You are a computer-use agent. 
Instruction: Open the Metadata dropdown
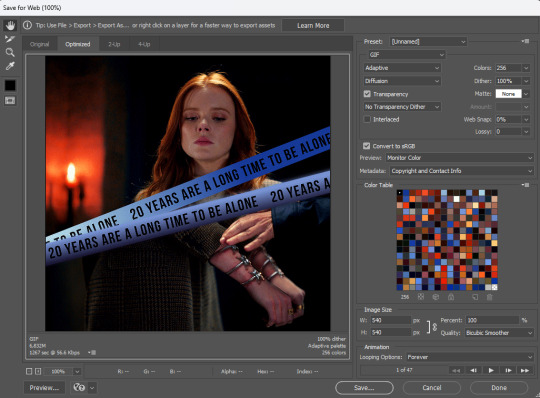coord(462,171)
